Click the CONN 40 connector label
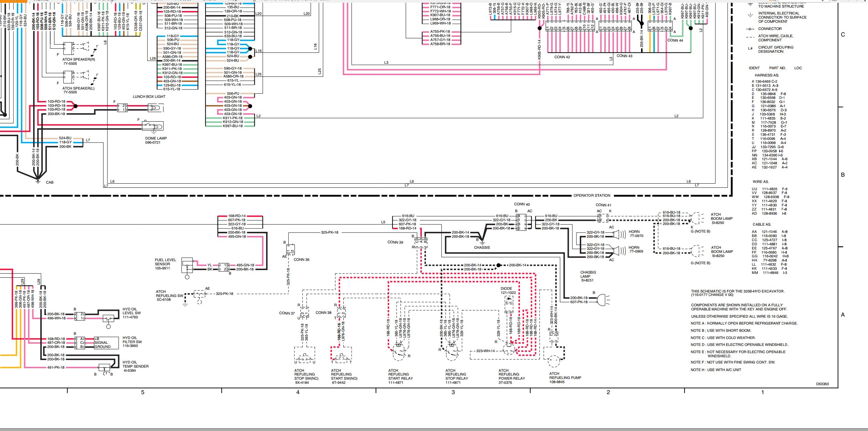Image resolution: width=868 pixels, height=431 pixels. (x=522, y=204)
